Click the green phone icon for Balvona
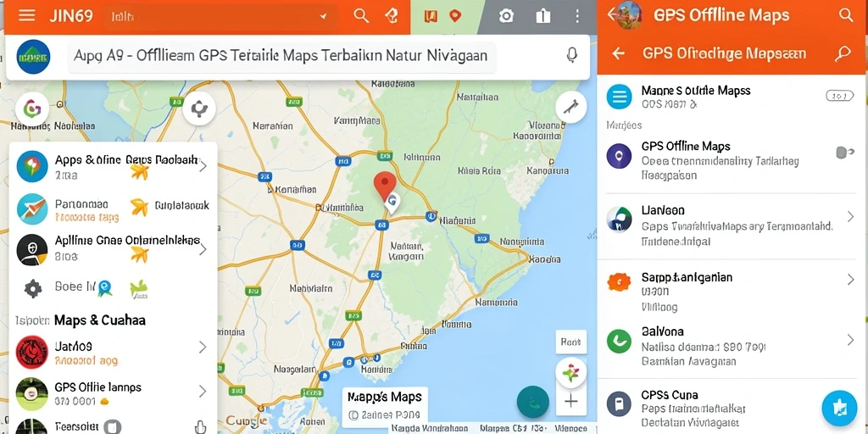The height and width of the screenshot is (434, 868). click(x=619, y=341)
